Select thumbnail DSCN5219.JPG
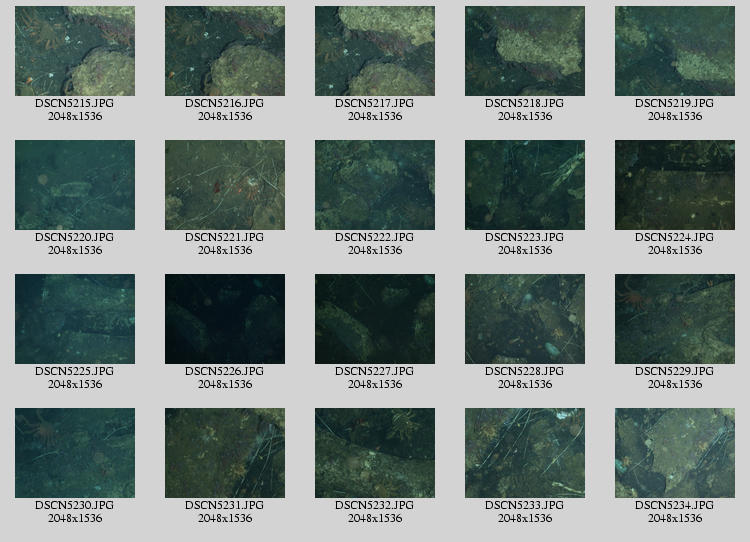The height and width of the screenshot is (542, 750). (x=675, y=51)
